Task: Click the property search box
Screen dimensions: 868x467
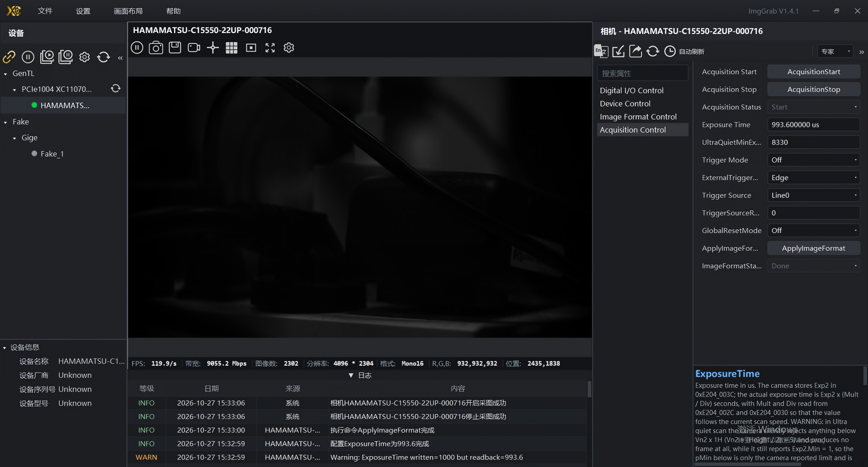Action: point(642,73)
